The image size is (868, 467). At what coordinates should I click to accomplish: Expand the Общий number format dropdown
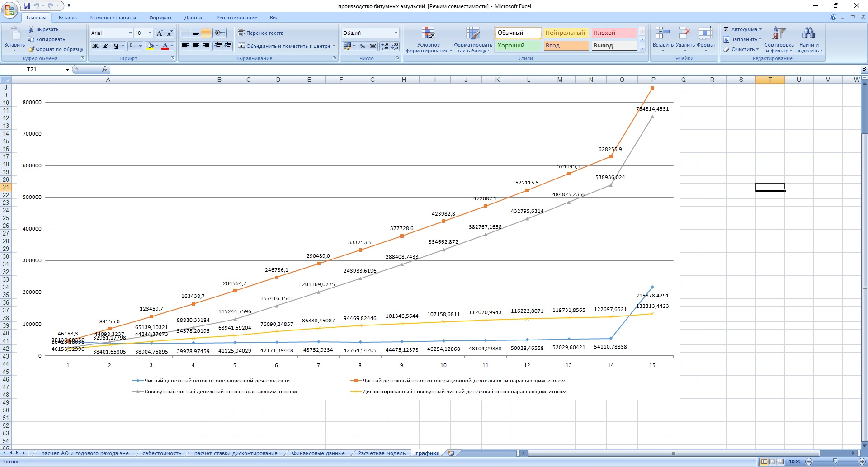396,33
